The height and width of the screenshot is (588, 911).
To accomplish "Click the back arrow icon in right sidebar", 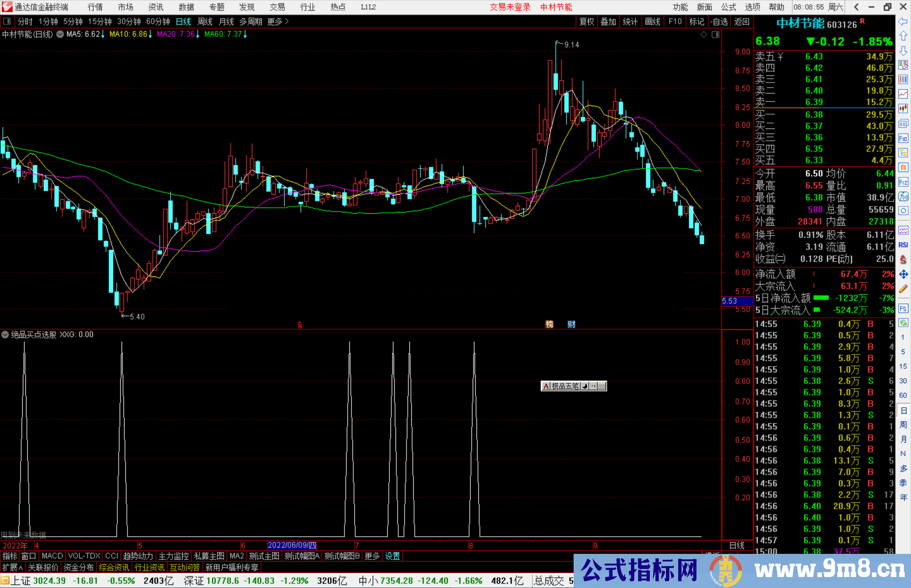I will [x=903, y=21].
